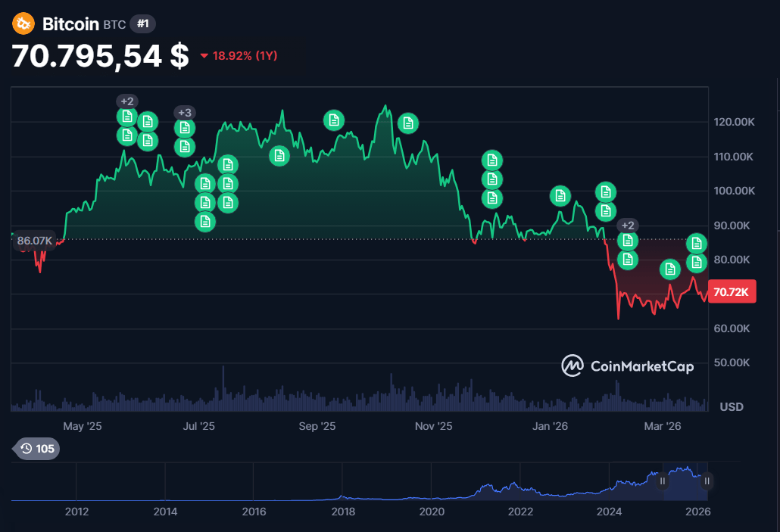
Task: Click the 18.92% (1Y) change indicator
Action: coord(239,56)
